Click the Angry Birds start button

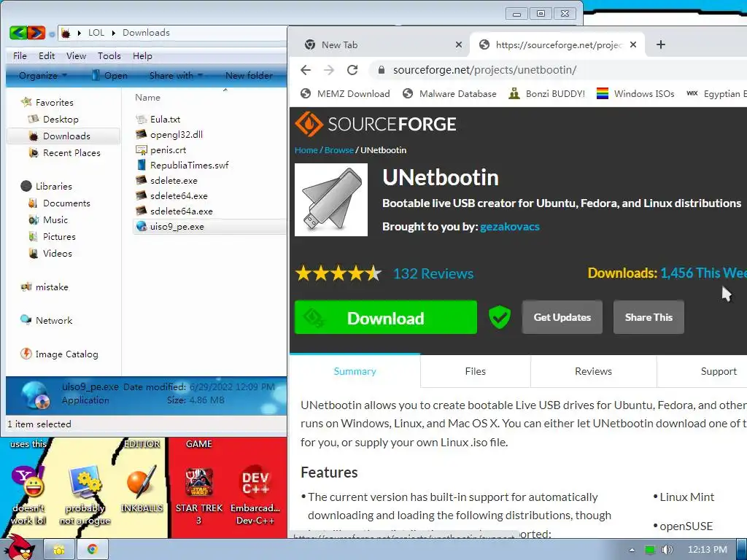point(19,548)
